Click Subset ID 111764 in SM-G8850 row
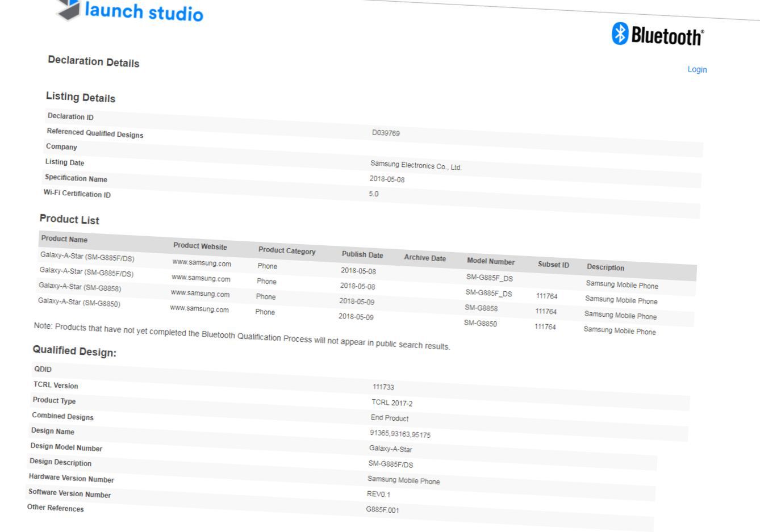The image size is (760, 532). [545, 326]
